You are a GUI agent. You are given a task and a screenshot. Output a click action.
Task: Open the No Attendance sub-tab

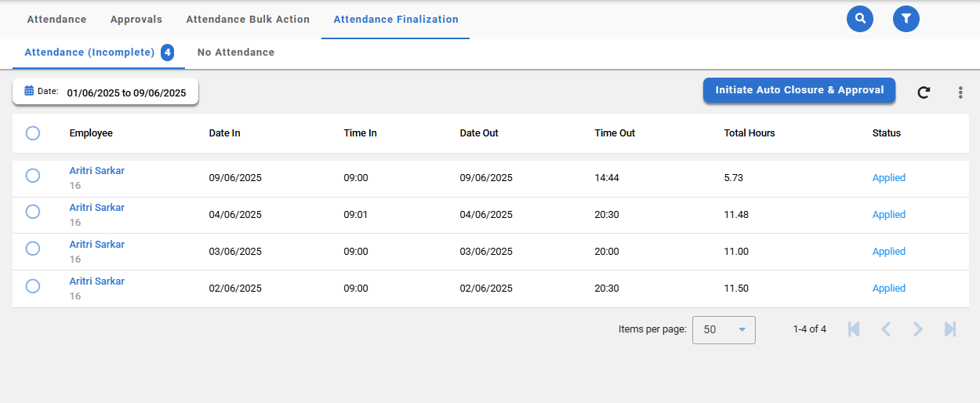click(236, 53)
